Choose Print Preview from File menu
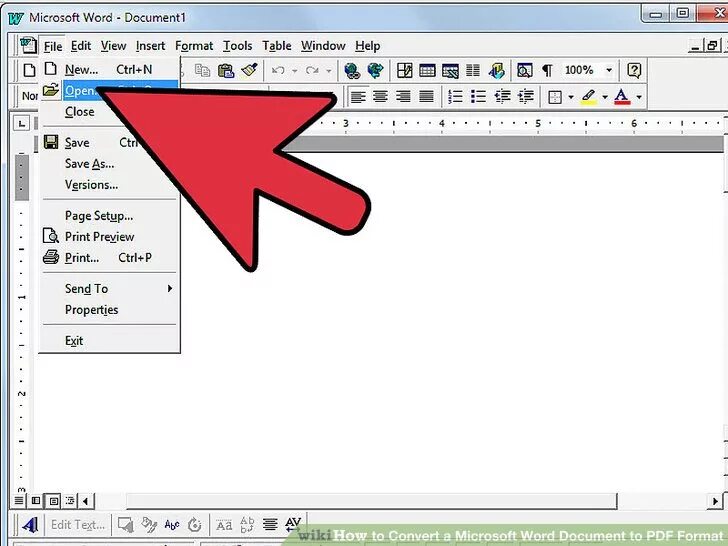This screenshot has width=728, height=546. (110, 237)
